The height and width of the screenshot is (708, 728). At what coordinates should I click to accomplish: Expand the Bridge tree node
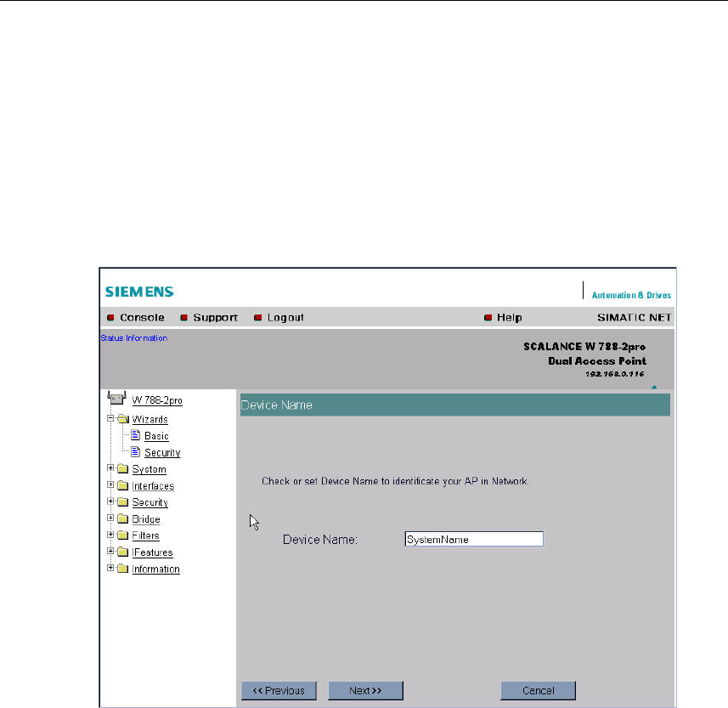point(110,518)
